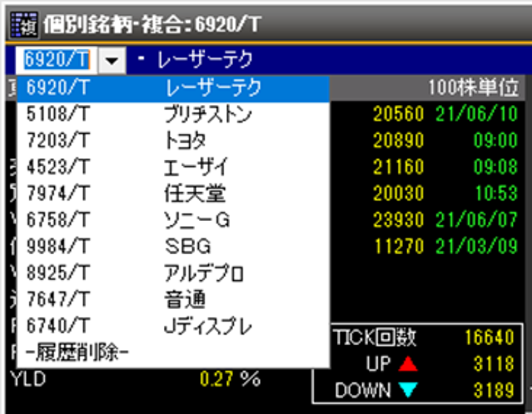
Task: Select 5108/T ブリヂストン from the list
Action: pos(174,114)
